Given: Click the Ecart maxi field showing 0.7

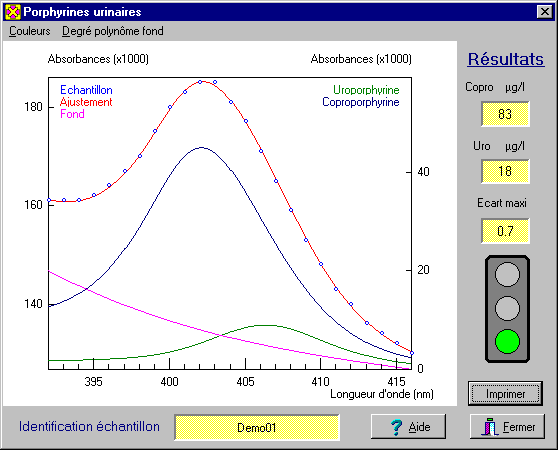Looking at the screenshot, I should click(x=505, y=231).
